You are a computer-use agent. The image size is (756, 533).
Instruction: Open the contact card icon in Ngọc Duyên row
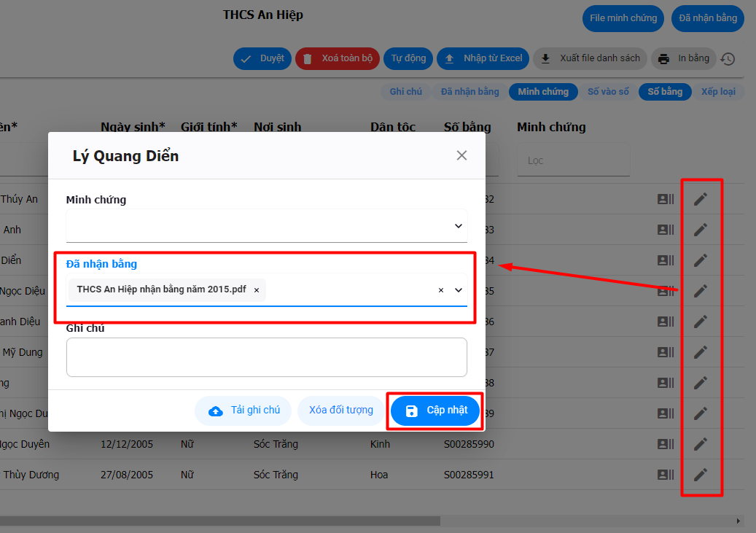click(665, 444)
